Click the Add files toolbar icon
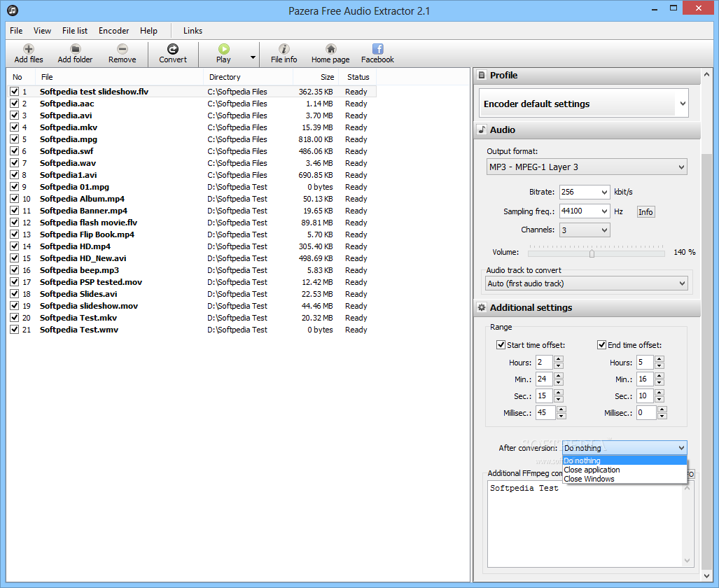Viewport: 719px width, 588px height. (29, 48)
